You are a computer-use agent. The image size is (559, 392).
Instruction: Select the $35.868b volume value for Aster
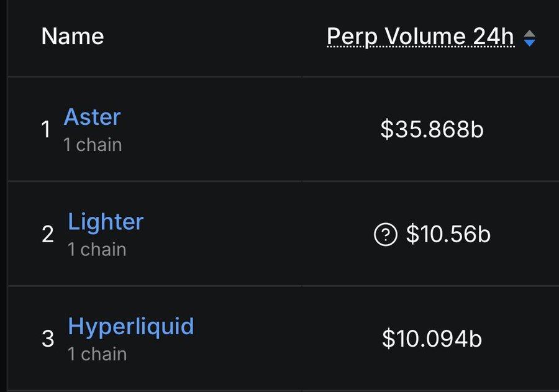click(x=432, y=129)
